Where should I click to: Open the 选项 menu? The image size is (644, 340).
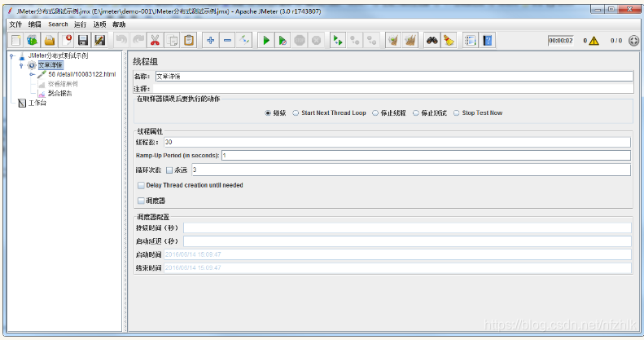99,24
